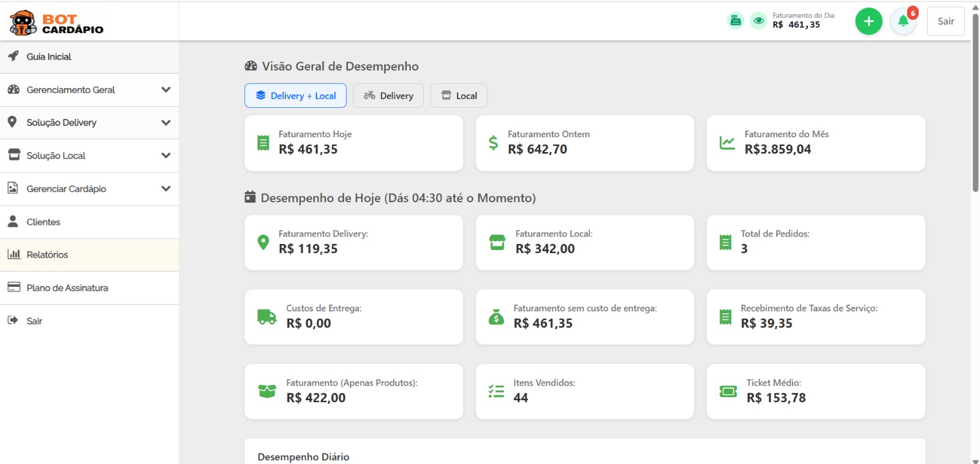
Task: Open the notifications bell
Action: click(x=903, y=21)
